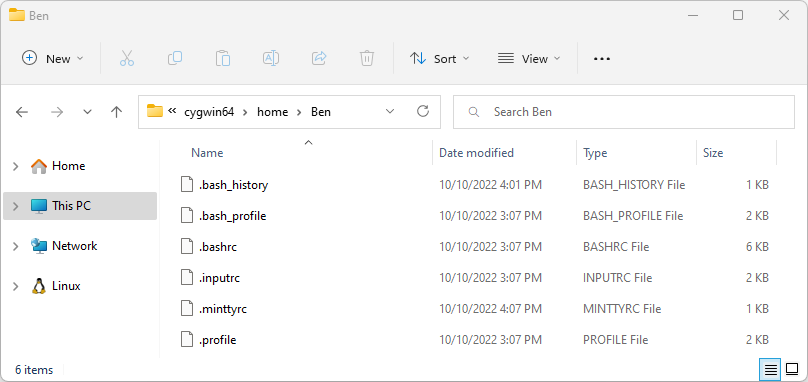
Task: Select the .bash_history file name
Action: coord(233,185)
